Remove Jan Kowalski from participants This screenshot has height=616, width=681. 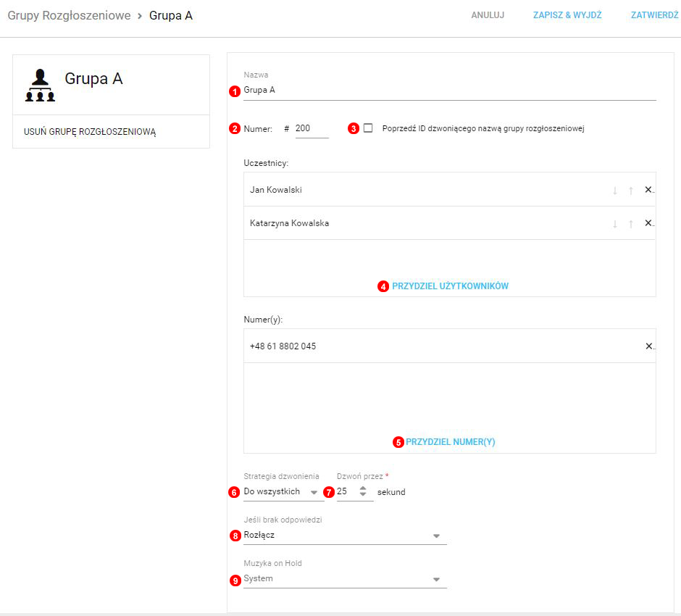(x=648, y=190)
